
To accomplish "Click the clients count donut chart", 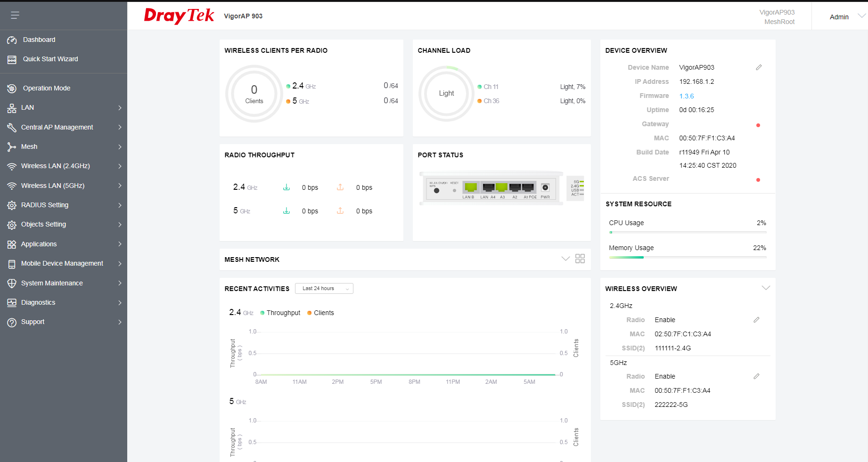I will (254, 94).
